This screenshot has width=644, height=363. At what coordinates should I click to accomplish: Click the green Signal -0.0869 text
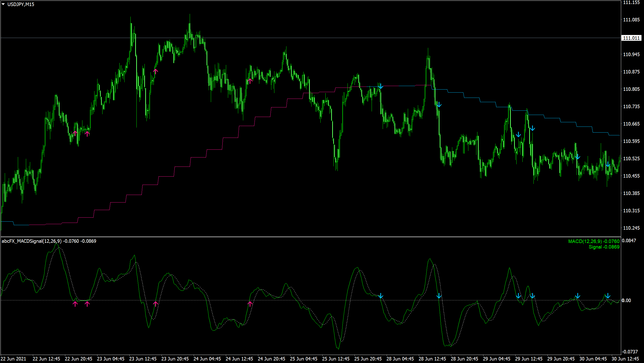tap(604, 247)
